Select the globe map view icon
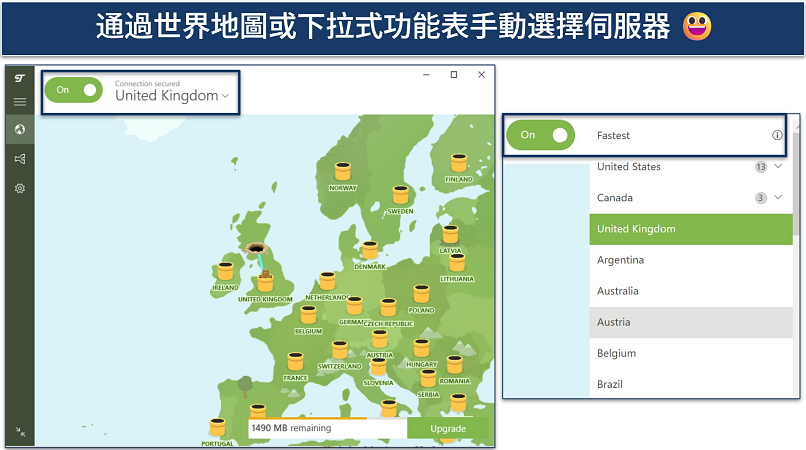Screen dimensions: 806x450 coord(20,129)
